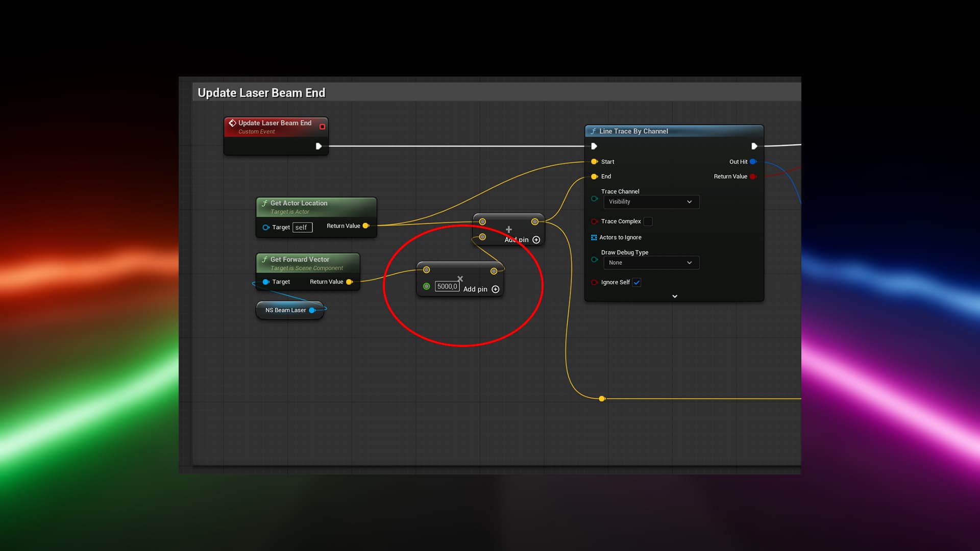The height and width of the screenshot is (551, 980).
Task: Click the Line Trace Return Value boolean pin
Action: click(x=753, y=177)
